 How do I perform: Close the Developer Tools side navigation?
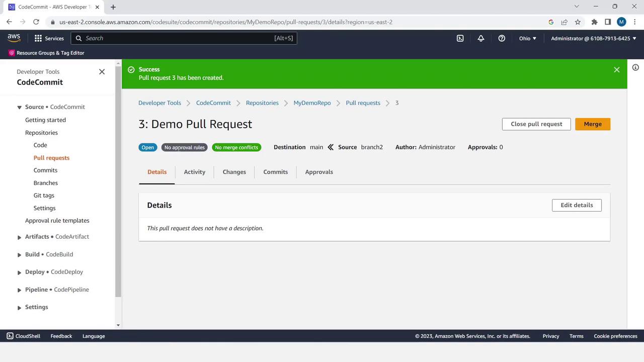[102, 72]
